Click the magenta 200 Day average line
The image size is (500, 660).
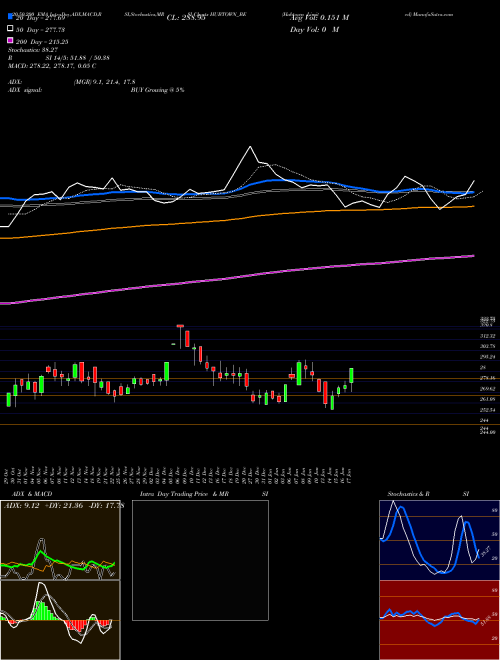click(236, 277)
